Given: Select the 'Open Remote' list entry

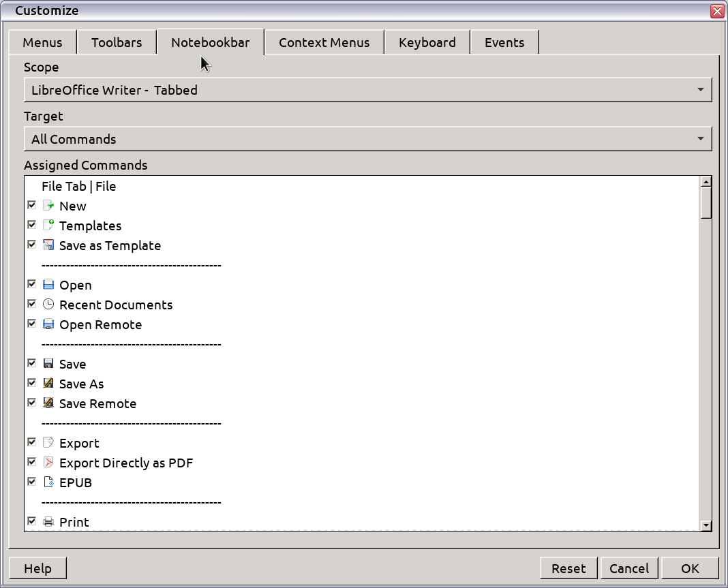Looking at the screenshot, I should click(361, 324).
